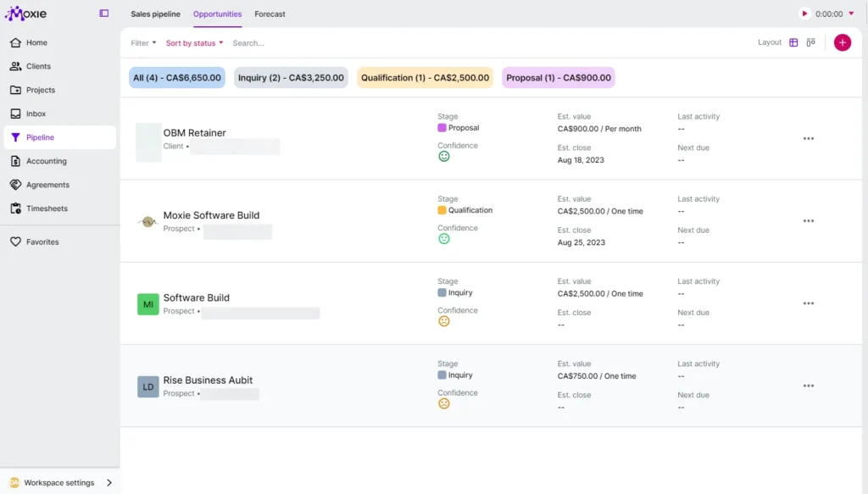Open the Filter dropdown
Image resolution: width=868 pixels, height=494 pixels.
pos(143,43)
